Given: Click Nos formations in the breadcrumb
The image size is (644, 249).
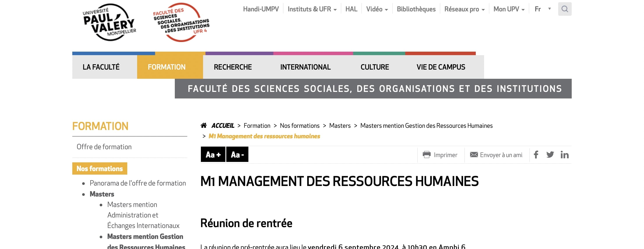Looking at the screenshot, I should [x=299, y=125].
